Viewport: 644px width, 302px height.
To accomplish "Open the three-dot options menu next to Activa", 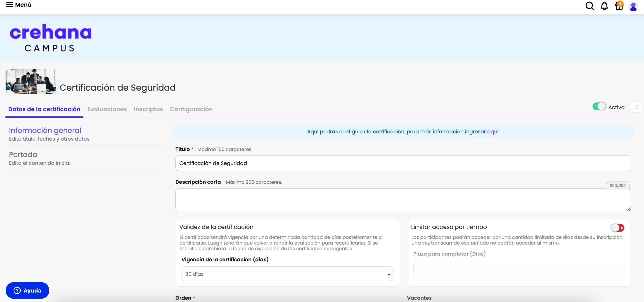I will pyautogui.click(x=637, y=107).
